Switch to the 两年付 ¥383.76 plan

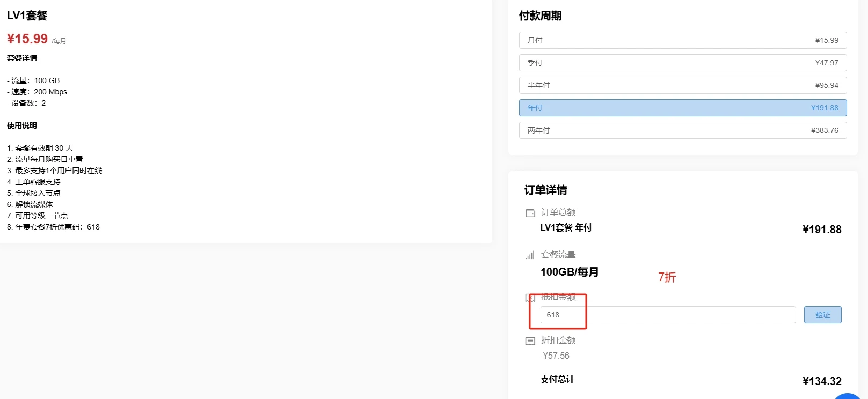pyautogui.click(x=682, y=130)
